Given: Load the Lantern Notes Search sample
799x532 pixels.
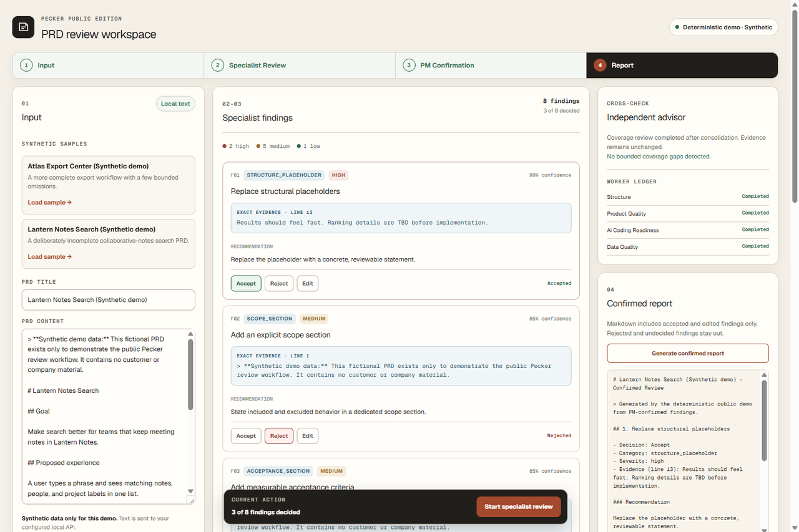Looking at the screenshot, I should 50,256.
